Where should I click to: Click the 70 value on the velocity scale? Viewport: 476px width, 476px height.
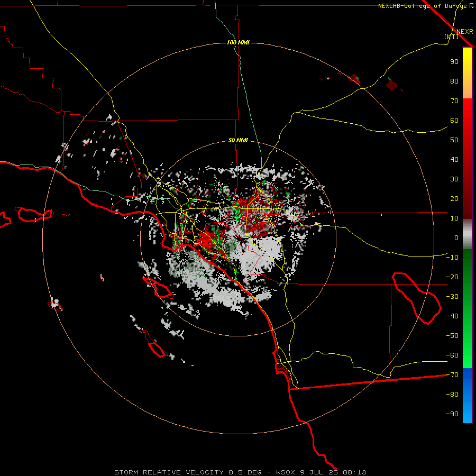[454, 101]
